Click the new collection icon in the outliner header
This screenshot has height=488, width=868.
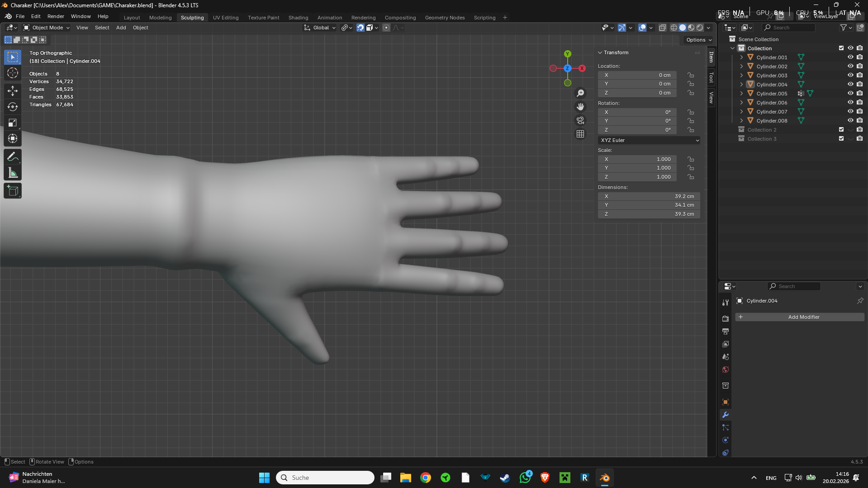coord(860,28)
